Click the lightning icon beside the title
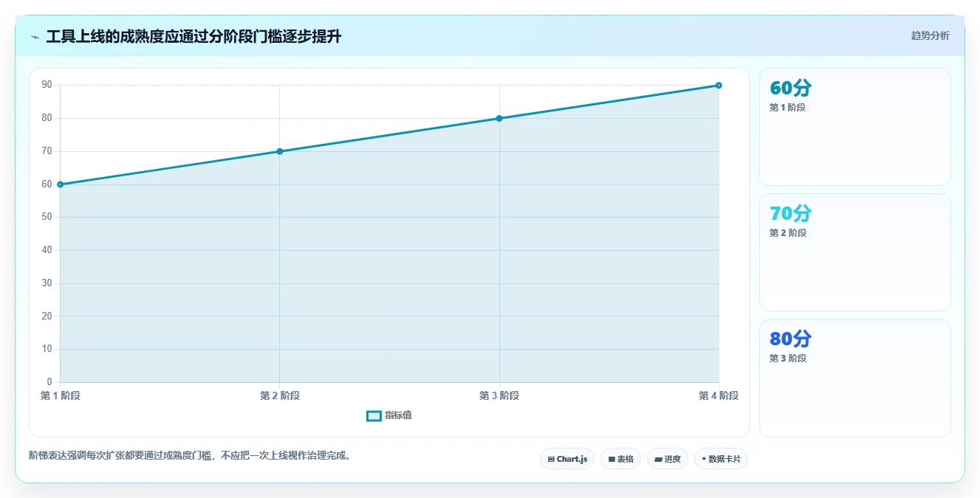The image size is (980, 498). point(35,37)
